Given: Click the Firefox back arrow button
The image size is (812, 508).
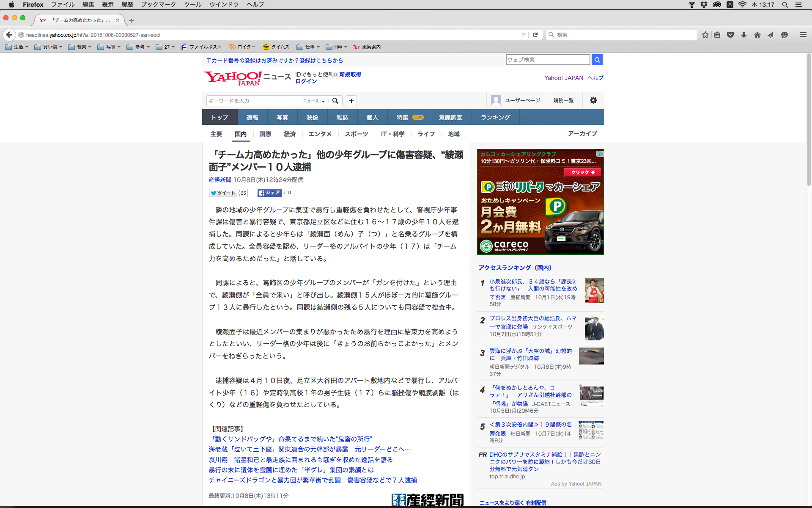Looking at the screenshot, I should (x=9, y=35).
